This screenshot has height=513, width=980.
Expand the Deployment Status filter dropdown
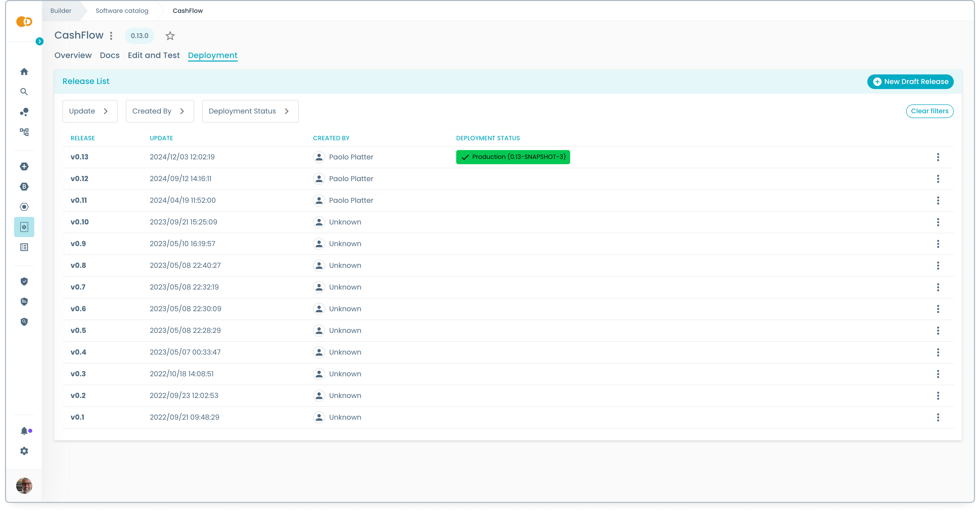pos(250,111)
